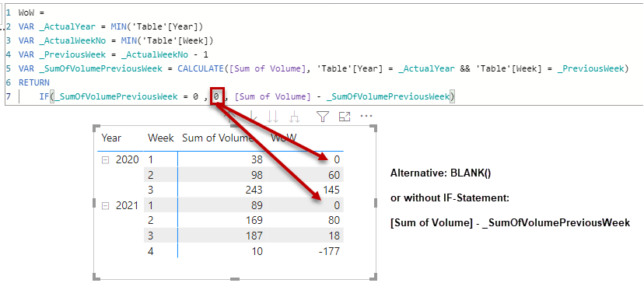Image resolution: width=644 pixels, height=290 pixels.
Task: Select Sum of Volume cell 38
Action: (257, 160)
